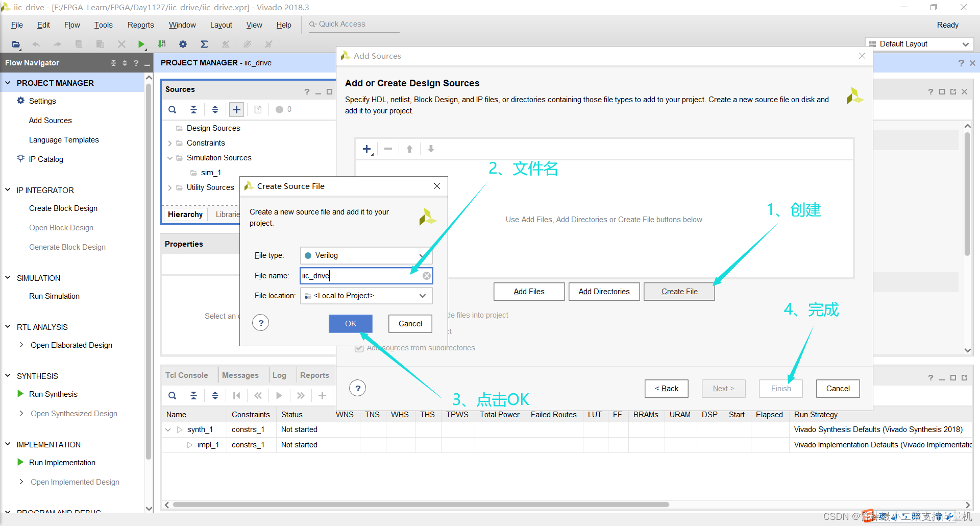This screenshot has height=526, width=980.
Task: Click the Run Synthesis green play toolbar icon
Action: (141, 44)
